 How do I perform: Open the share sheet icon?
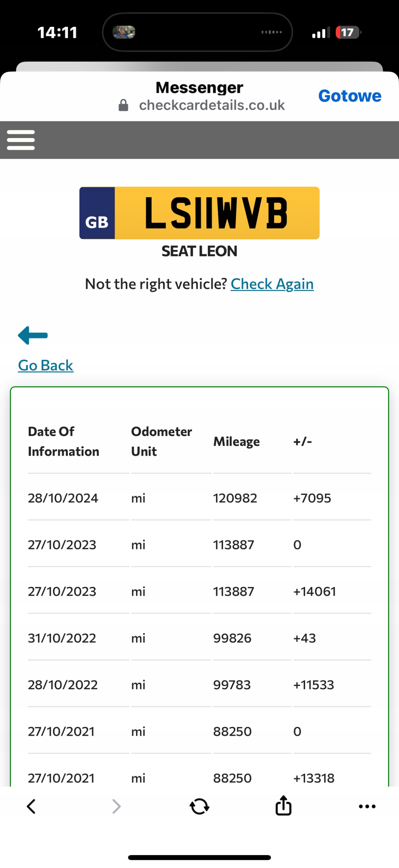pyautogui.click(x=283, y=805)
